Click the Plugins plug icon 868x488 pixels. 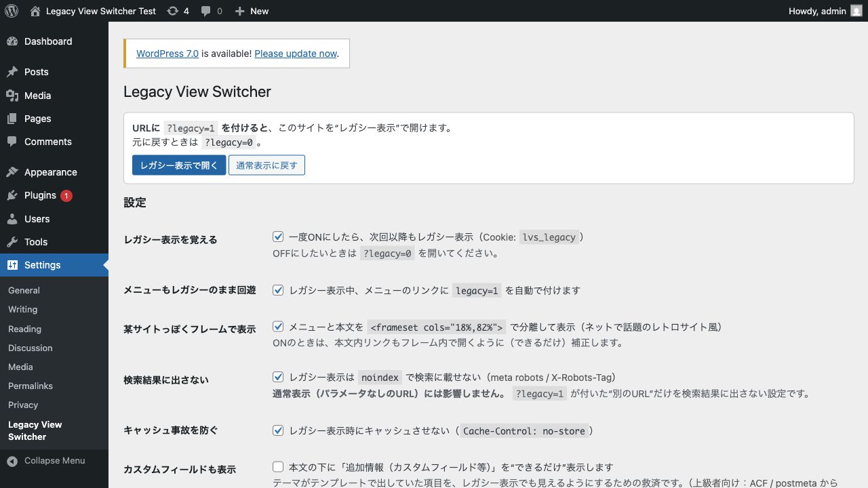tap(12, 195)
